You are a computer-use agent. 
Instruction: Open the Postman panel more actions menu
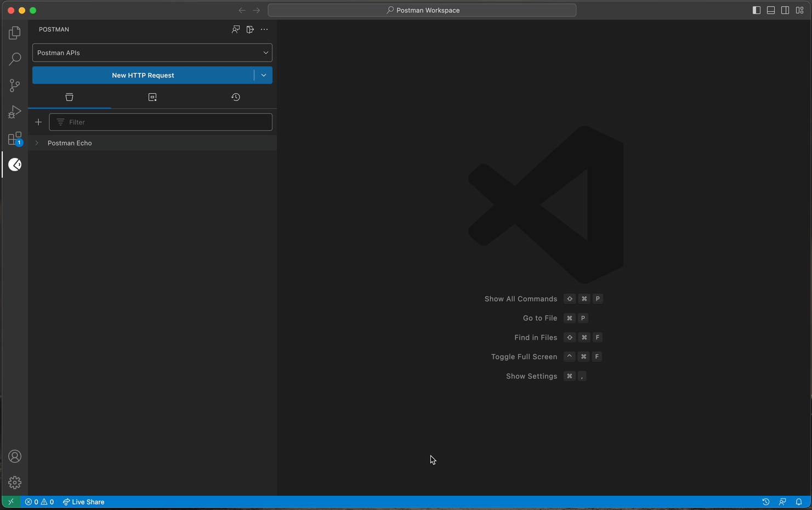(264, 29)
